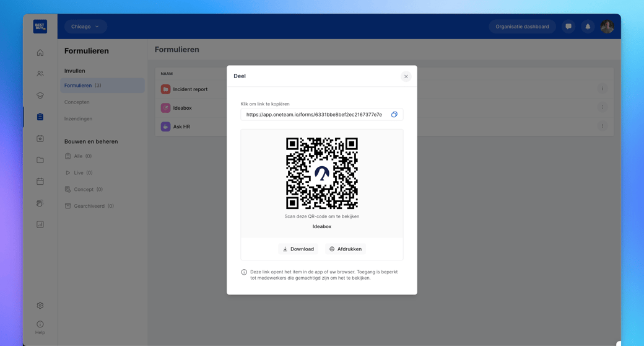644x346 pixels.
Task: Click the Invullen section heading
Action: pos(75,71)
